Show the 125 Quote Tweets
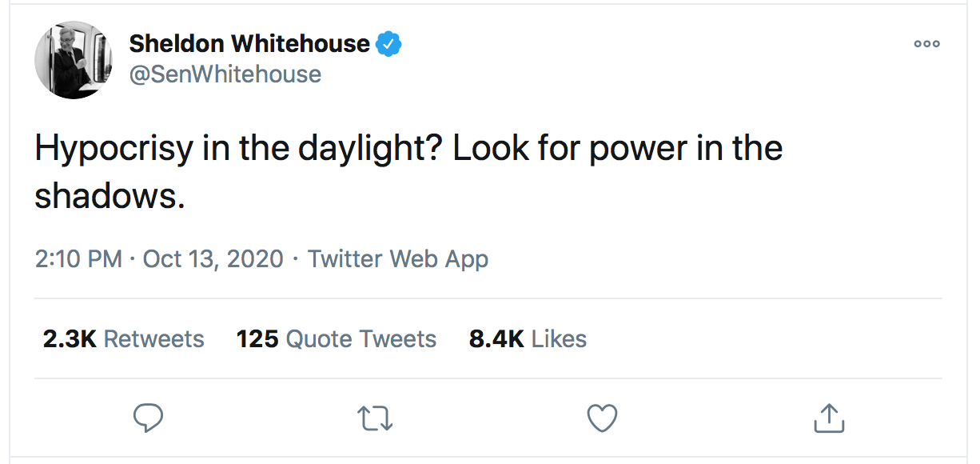Image resolution: width=980 pixels, height=464 pixels. point(337,339)
